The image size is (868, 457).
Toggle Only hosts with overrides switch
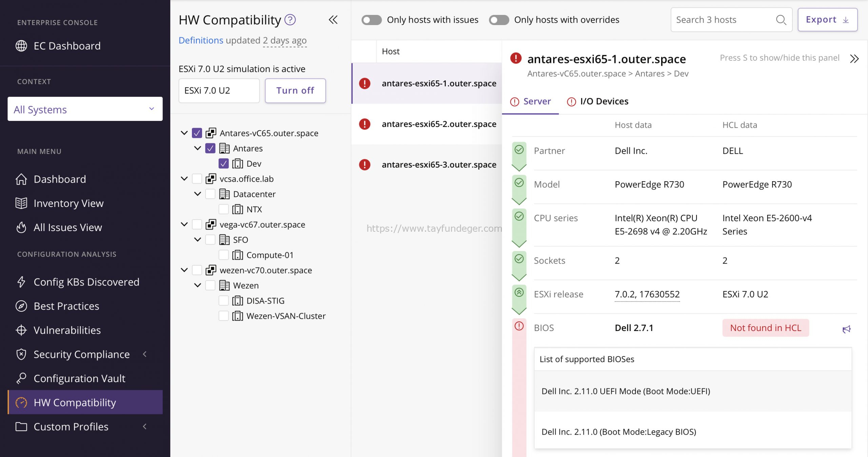[499, 20]
